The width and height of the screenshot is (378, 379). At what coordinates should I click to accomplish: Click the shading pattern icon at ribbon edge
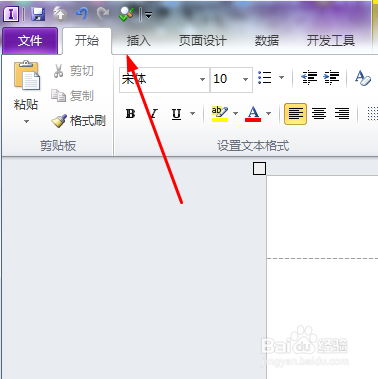coord(373,114)
